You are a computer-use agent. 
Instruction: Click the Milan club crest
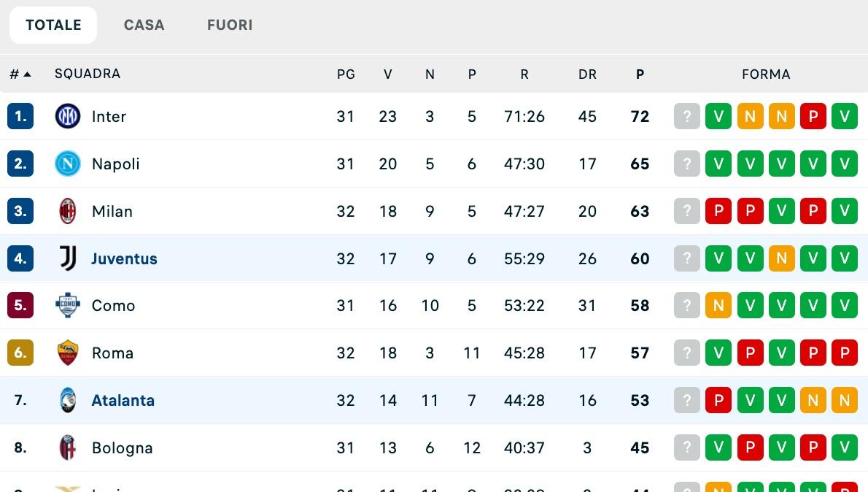pyautogui.click(x=67, y=211)
